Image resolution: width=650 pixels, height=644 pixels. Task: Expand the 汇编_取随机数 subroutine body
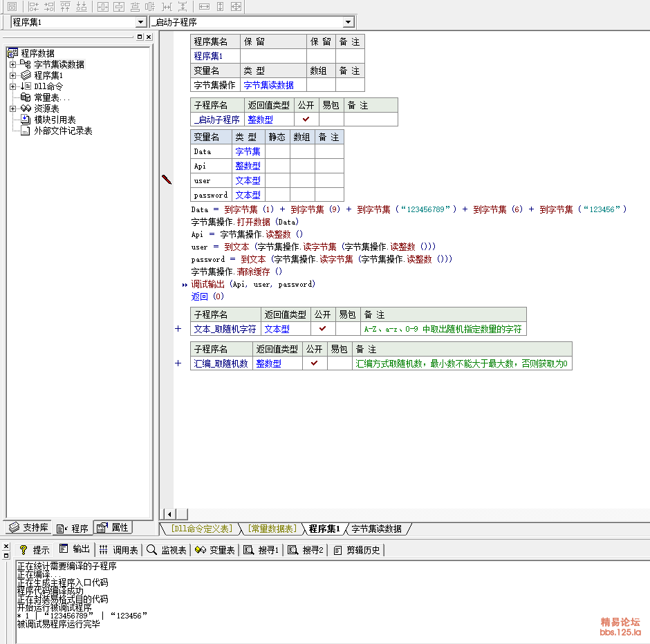pos(178,363)
